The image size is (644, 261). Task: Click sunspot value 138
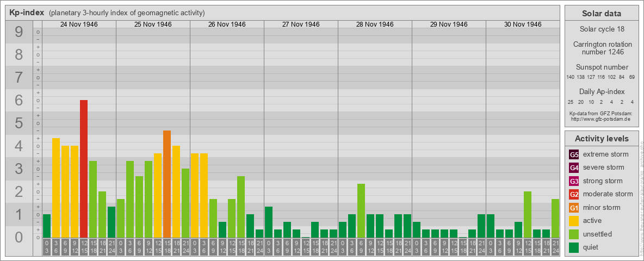(x=581, y=77)
